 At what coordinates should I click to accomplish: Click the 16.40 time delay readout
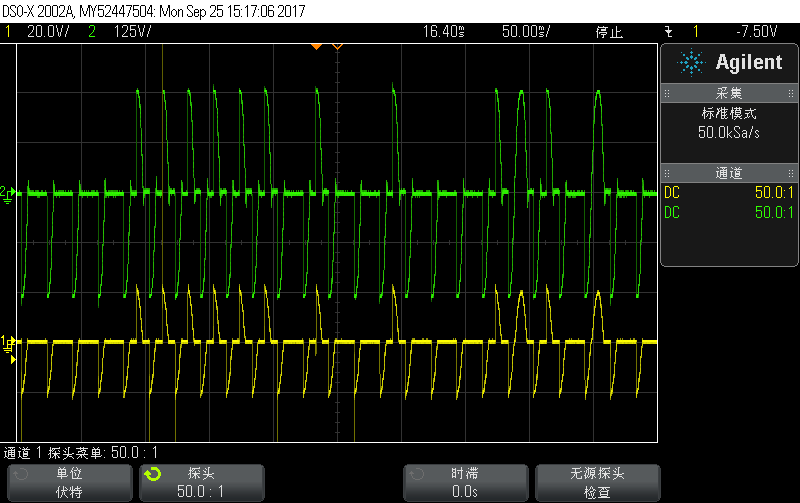point(443,32)
